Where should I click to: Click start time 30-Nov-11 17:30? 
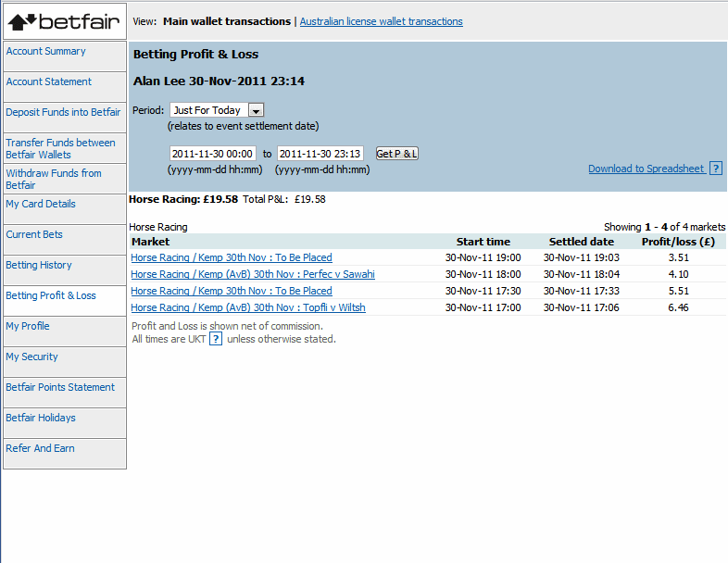click(x=483, y=291)
